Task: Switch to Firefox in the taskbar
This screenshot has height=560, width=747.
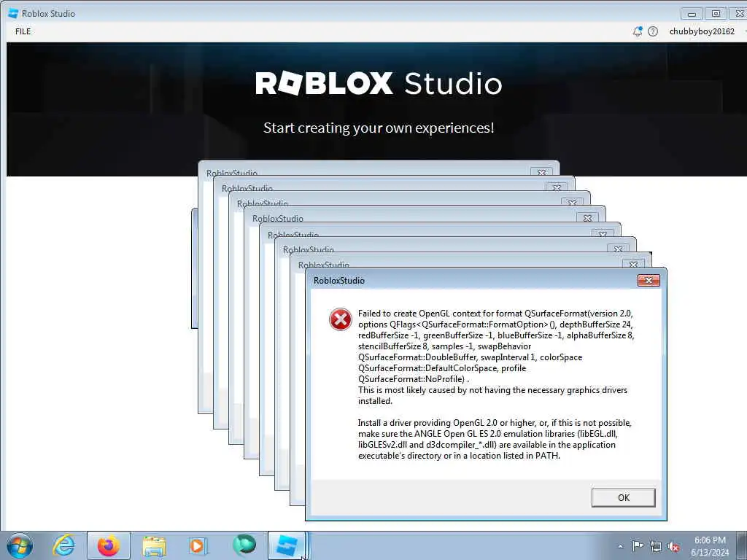Action: coord(108,545)
